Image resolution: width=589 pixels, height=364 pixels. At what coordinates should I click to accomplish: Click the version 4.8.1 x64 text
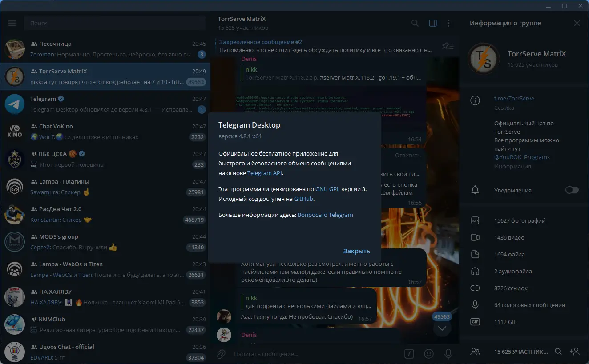pyautogui.click(x=241, y=136)
